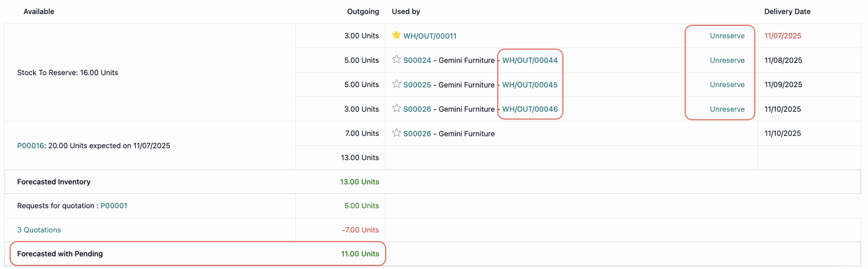
Task: Open delivery WH/OUT/00045
Action: click(x=530, y=85)
